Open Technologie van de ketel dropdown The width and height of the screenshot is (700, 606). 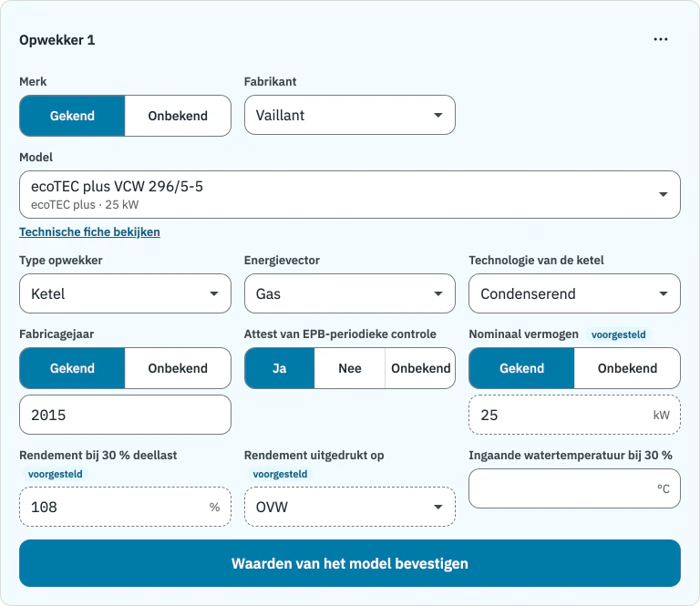click(x=574, y=293)
